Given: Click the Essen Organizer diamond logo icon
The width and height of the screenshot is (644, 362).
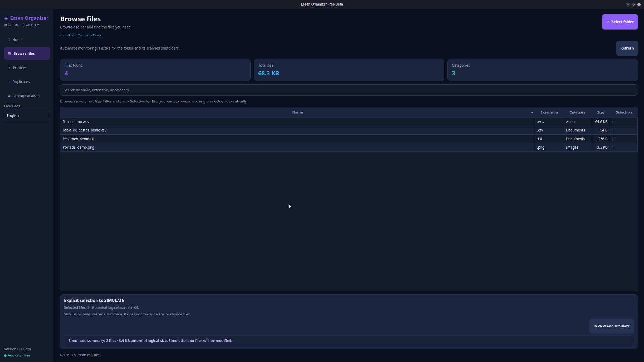Looking at the screenshot, I should click(6, 19).
